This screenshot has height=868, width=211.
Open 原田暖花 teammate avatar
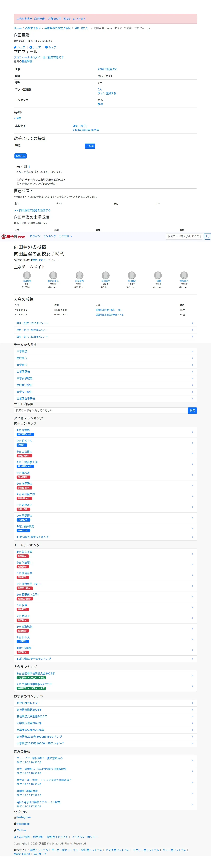click(x=132, y=275)
